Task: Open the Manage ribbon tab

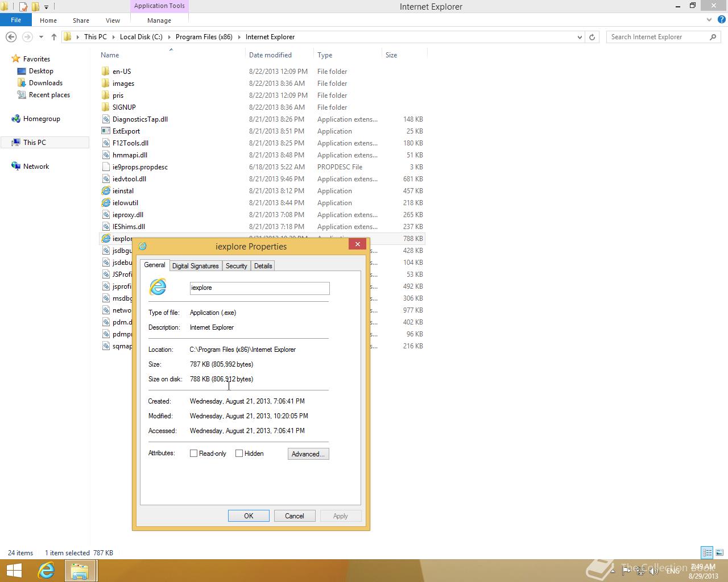Action: tap(159, 20)
